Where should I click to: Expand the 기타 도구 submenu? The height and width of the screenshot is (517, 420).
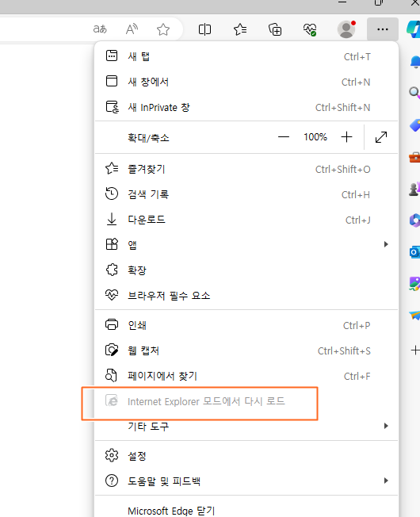[x=246, y=427]
